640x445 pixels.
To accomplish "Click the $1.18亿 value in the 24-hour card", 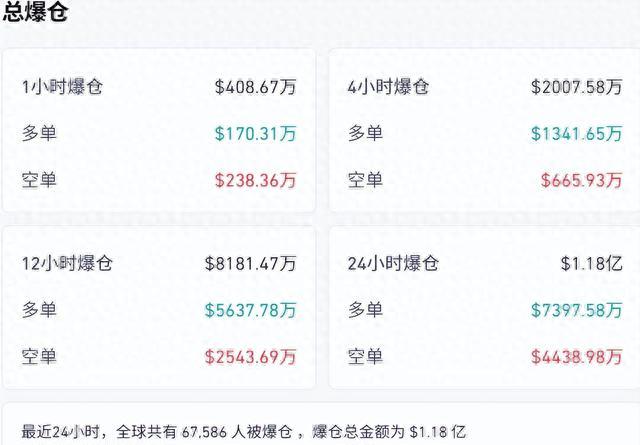I will pos(597,263).
